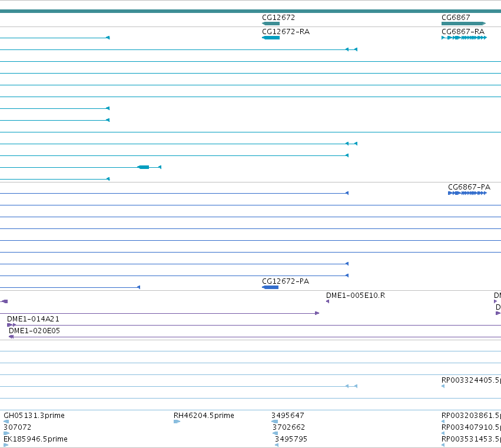This screenshot has width=501, height=448.
Task: Click the RH46204.5prime EST label
Action: 204,416
